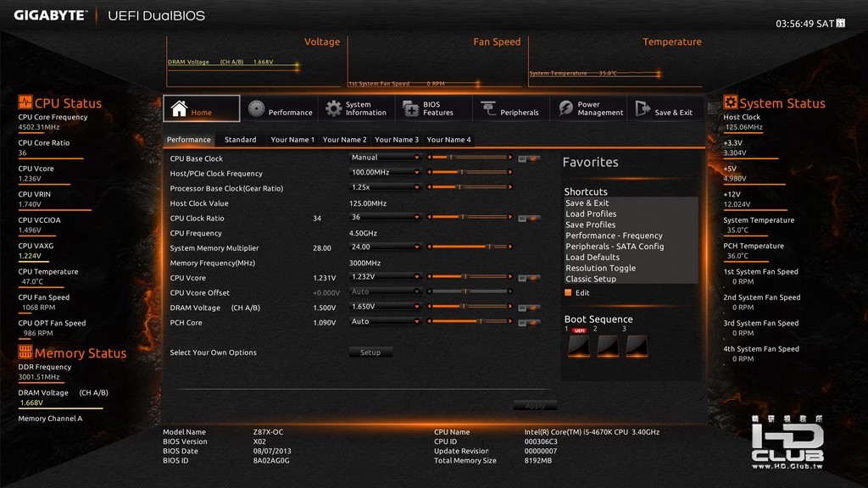Click the CPU Vcore Offset slider handle
The image size is (868, 488).
(x=465, y=291)
